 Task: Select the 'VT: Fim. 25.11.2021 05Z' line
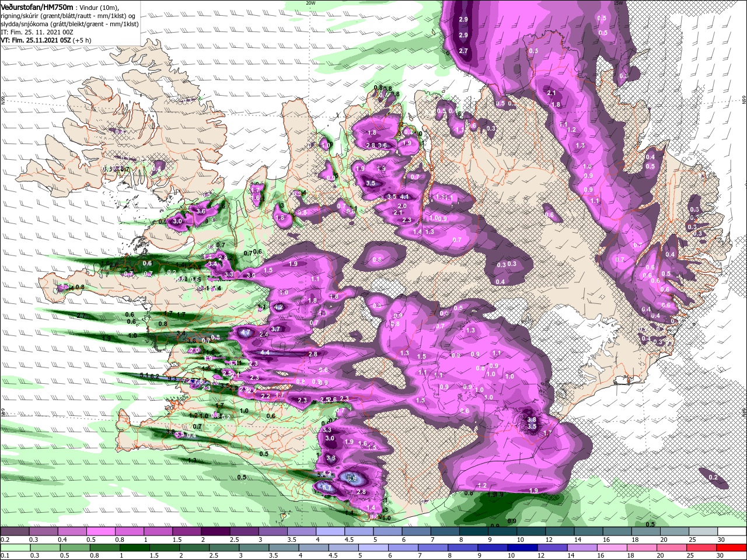coord(35,40)
